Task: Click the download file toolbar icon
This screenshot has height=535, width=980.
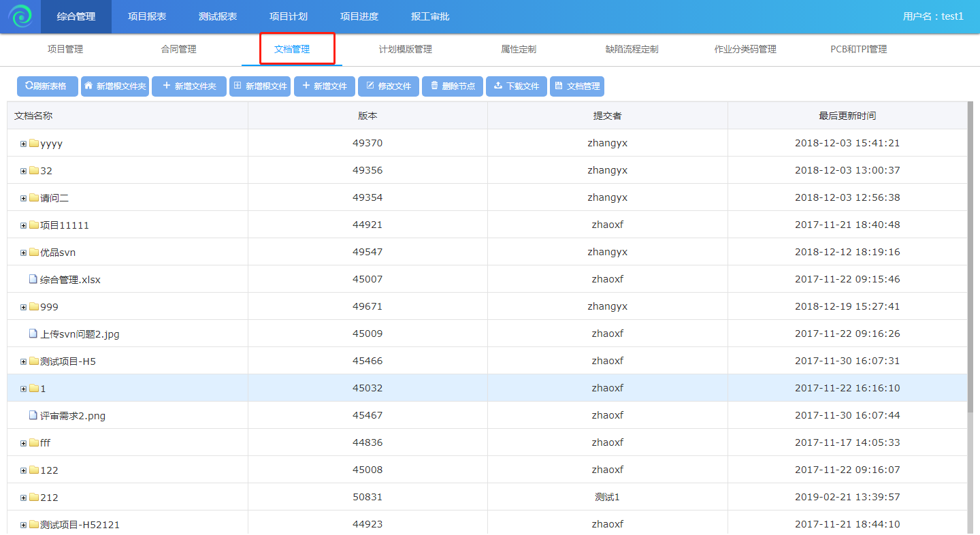Action: tap(498, 86)
